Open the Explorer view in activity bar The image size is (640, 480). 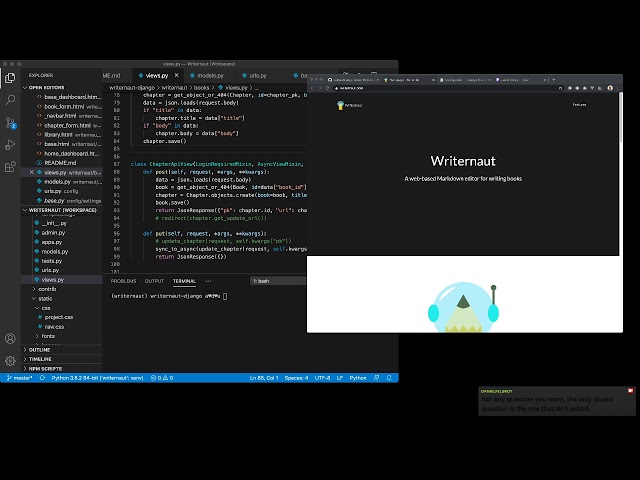(10, 78)
